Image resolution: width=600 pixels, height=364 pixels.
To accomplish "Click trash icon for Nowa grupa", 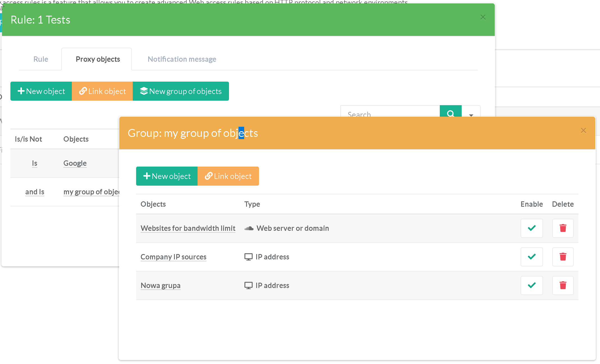I will click(563, 285).
